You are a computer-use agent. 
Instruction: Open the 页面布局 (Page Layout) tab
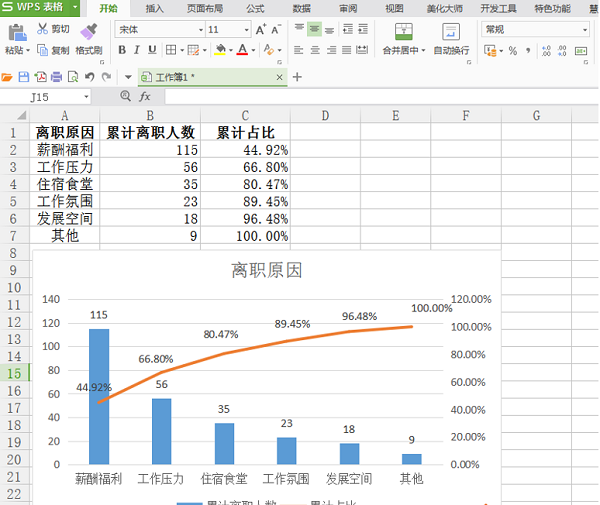point(205,8)
